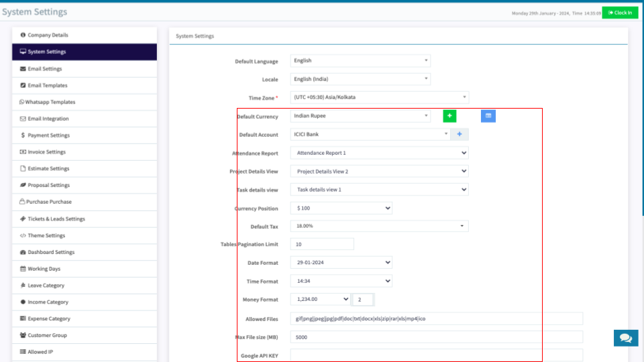This screenshot has width=644, height=362.
Task: Click the Max File size input field
Action: click(x=436, y=337)
